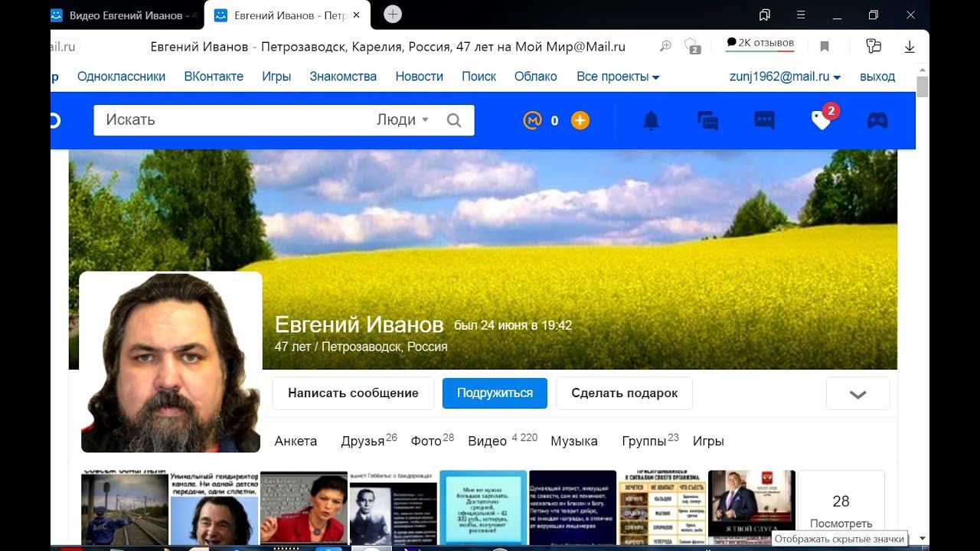Open the railway traffic officer photo thumbnail
980x551 pixels.
[125, 507]
